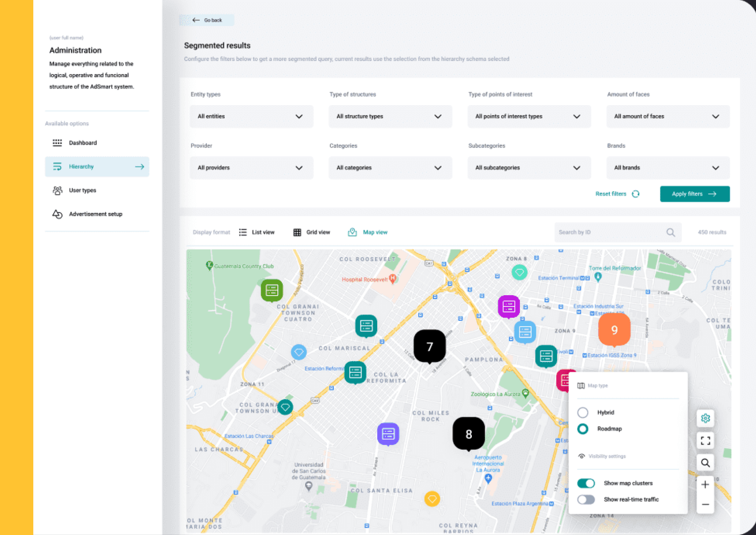This screenshot has height=535, width=756.
Task: Click the fullscreen map icon
Action: point(705,441)
